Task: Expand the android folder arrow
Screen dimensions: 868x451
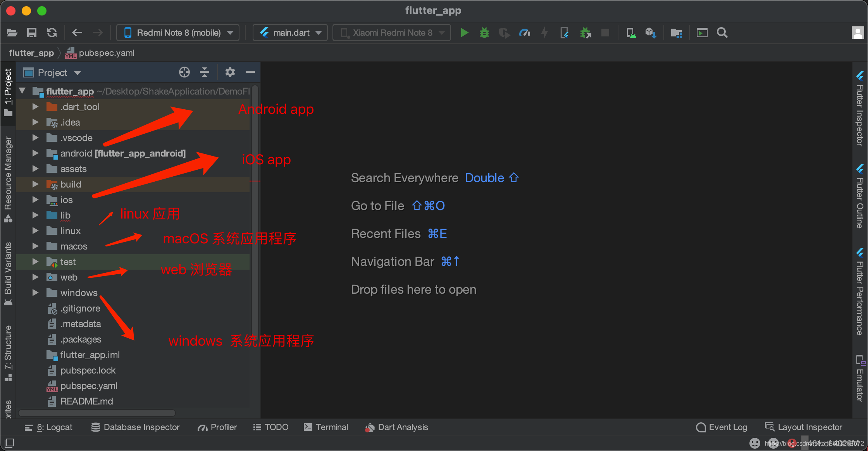Action: (x=35, y=153)
